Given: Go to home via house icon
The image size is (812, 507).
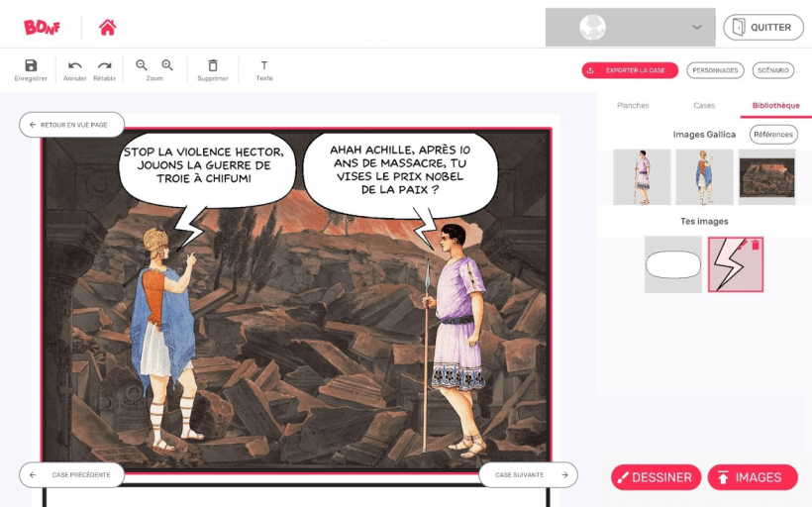Looking at the screenshot, I should (107, 27).
